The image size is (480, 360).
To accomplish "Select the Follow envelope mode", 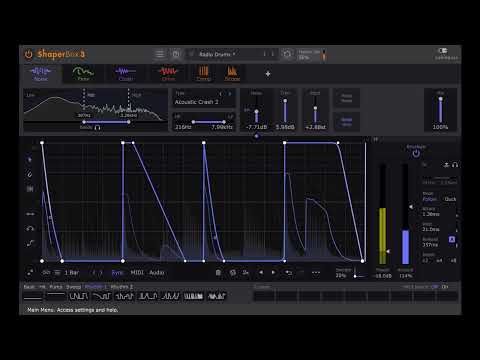I will [x=429, y=199].
